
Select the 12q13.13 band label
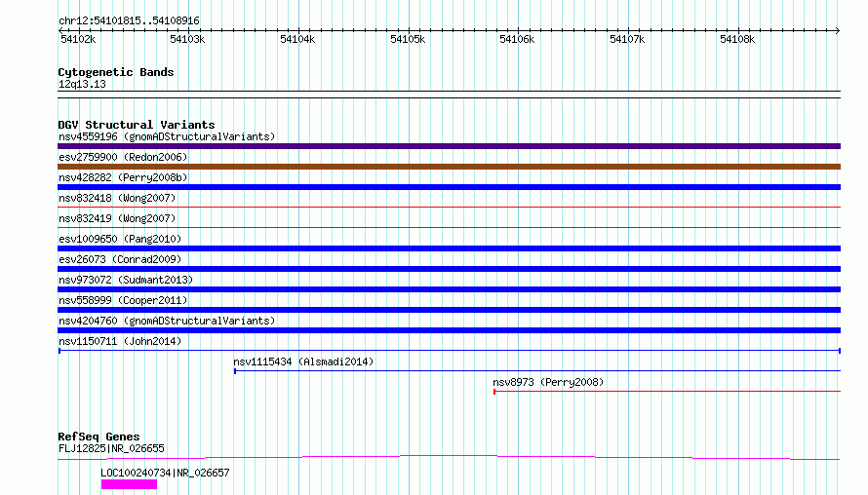tap(82, 84)
